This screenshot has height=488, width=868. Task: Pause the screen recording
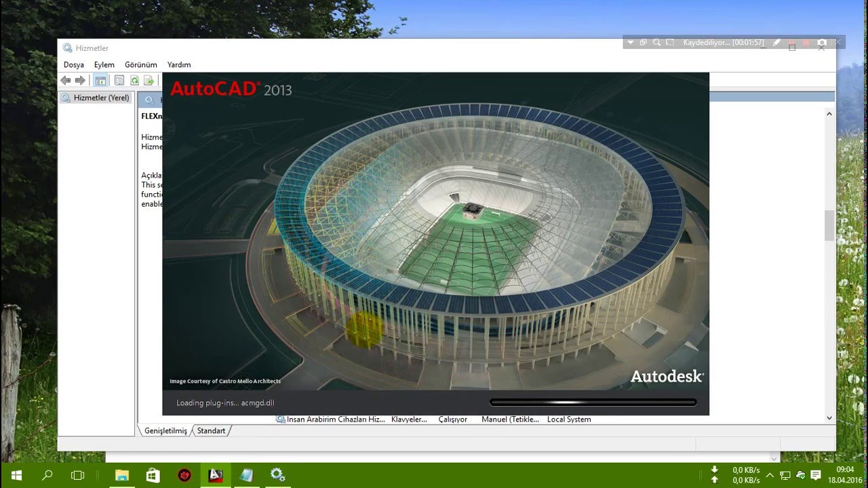pos(791,43)
